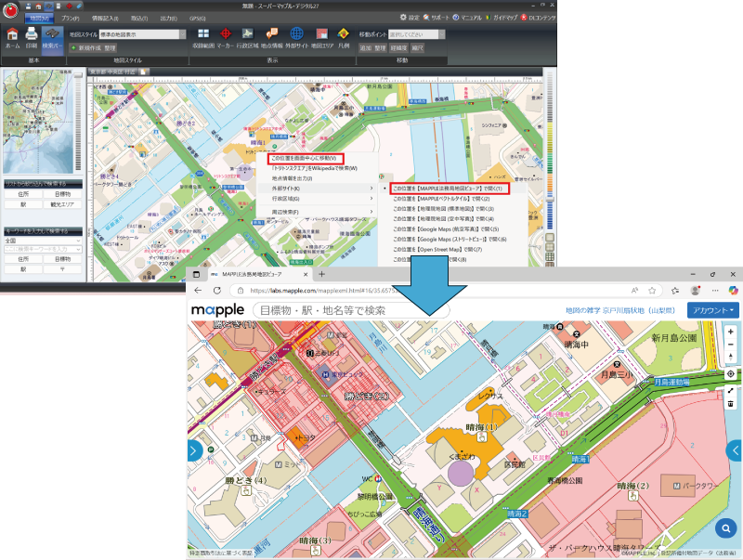Select MAPPLEベクトルタイルで開く(2) item
The height and width of the screenshot is (560, 743).
click(441, 199)
